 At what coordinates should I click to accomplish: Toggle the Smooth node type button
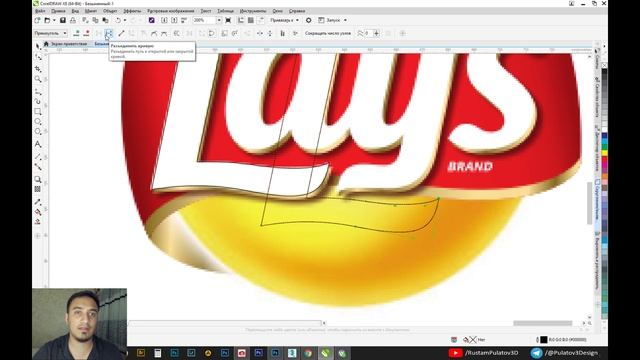click(154, 33)
